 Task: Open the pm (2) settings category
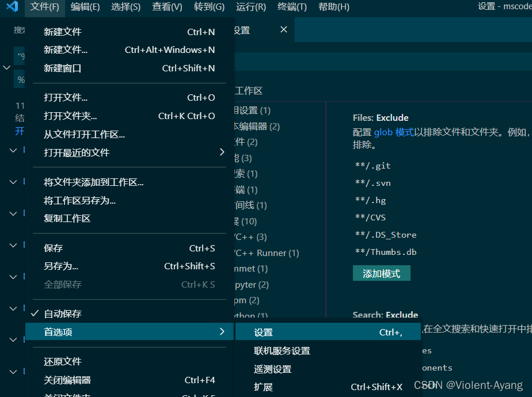pos(247,300)
